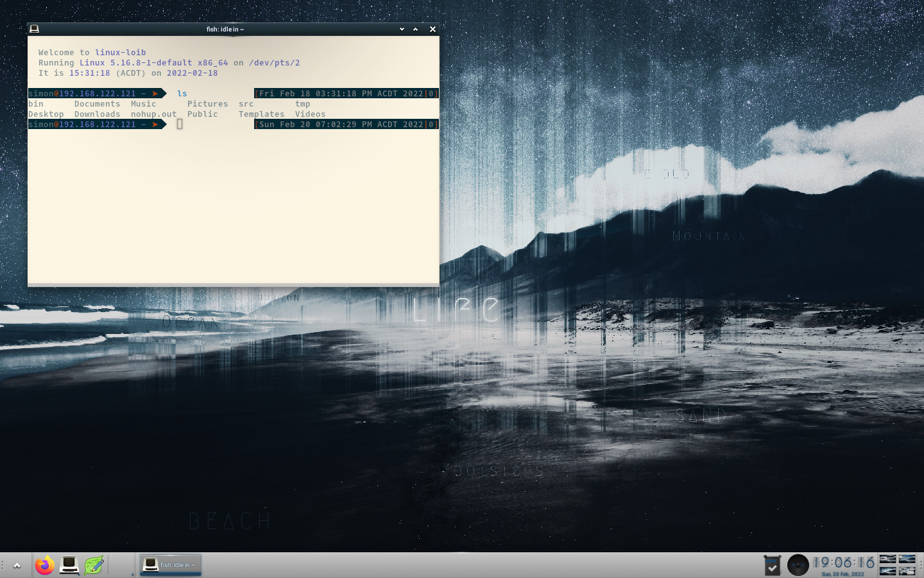Click 'src' in the ls output
This screenshot has width=924, height=578.
(246, 103)
